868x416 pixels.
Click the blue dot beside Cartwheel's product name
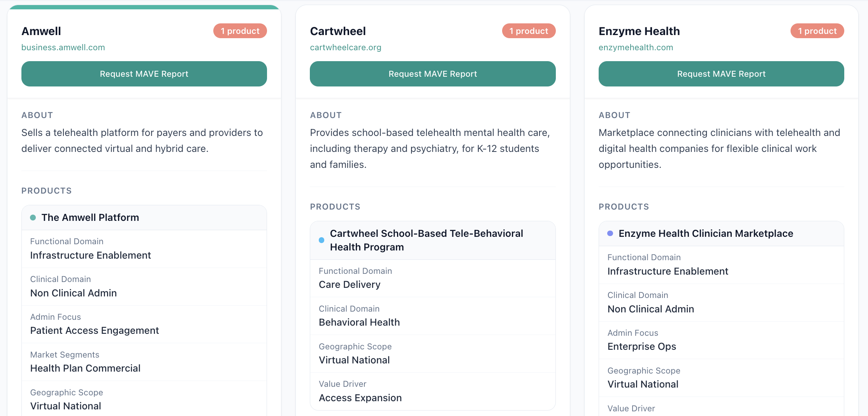click(x=321, y=240)
